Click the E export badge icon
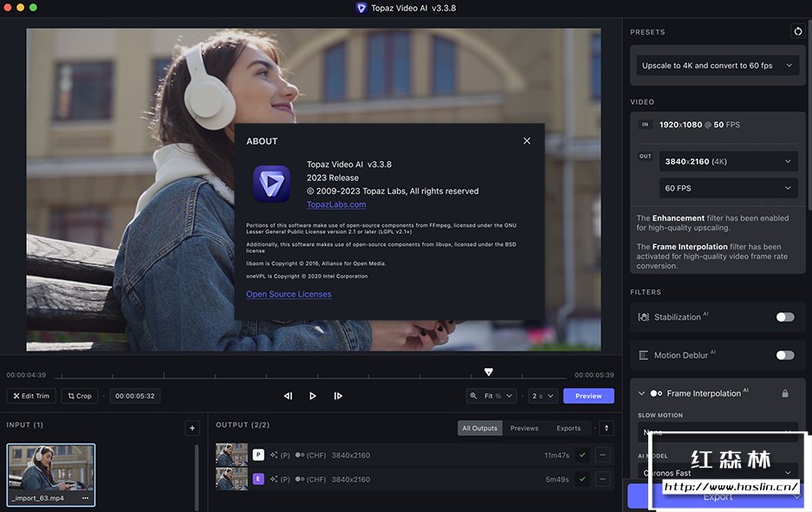The height and width of the screenshot is (512, 812). [x=258, y=479]
